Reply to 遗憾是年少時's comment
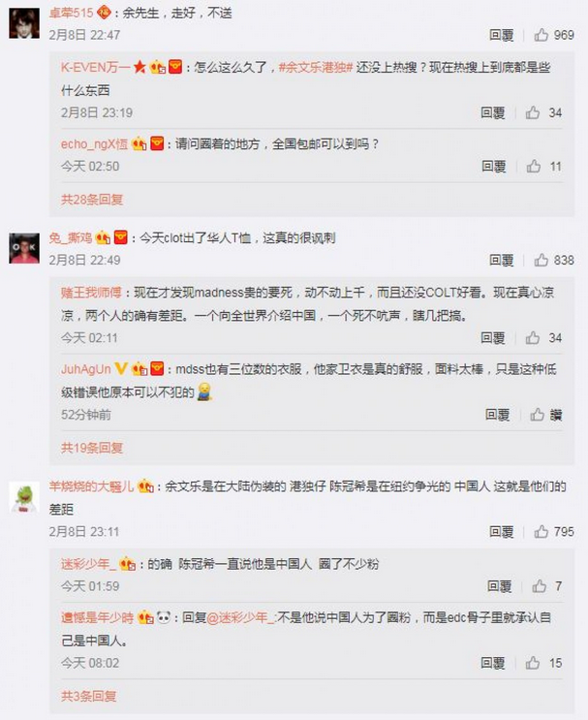 (493, 663)
